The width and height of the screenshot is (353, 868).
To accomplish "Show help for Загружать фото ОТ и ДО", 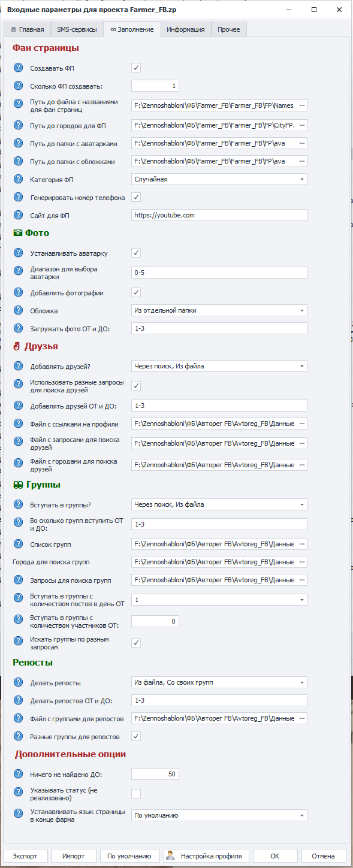I will point(19,328).
